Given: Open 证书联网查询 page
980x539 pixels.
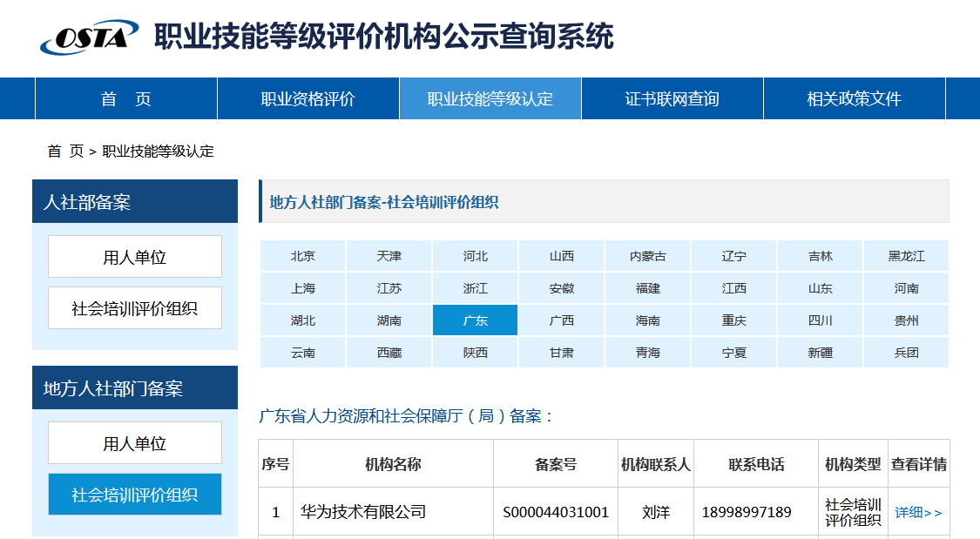Looking at the screenshot, I should point(672,99).
